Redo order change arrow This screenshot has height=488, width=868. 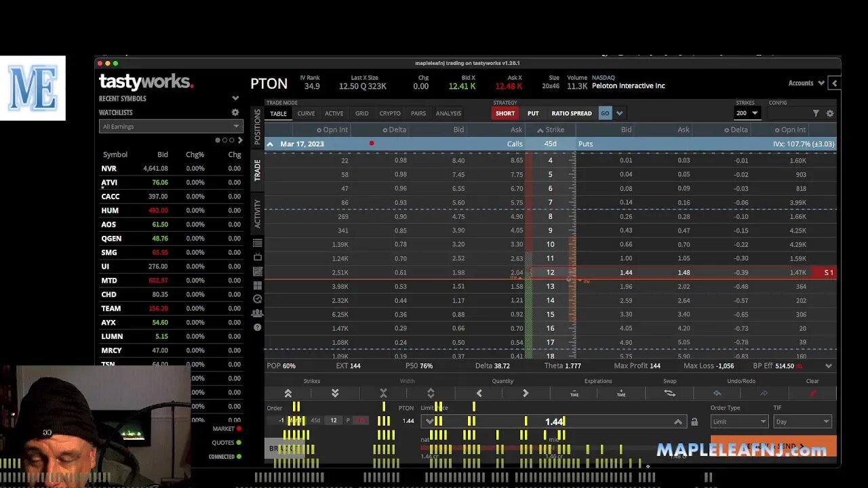pyautogui.click(x=764, y=393)
